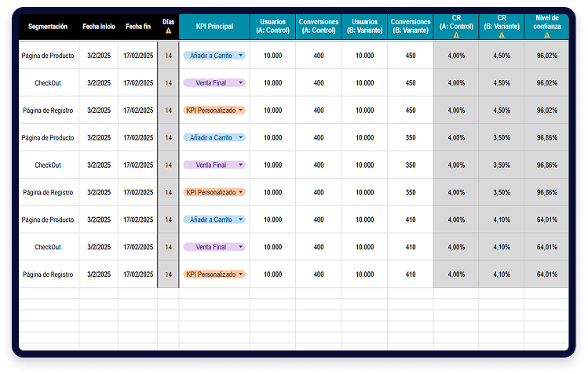Expand KPI Personalizado dropdown in the last row
This screenshot has width=588, height=374.
[241, 274]
